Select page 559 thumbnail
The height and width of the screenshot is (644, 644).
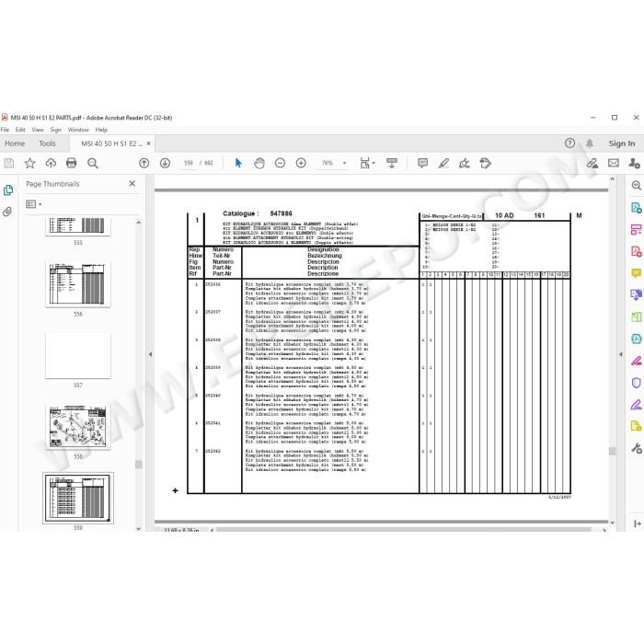click(x=78, y=498)
